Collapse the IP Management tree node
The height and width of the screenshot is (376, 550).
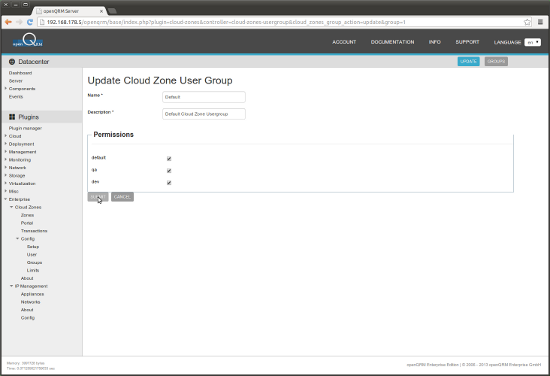(x=12, y=286)
